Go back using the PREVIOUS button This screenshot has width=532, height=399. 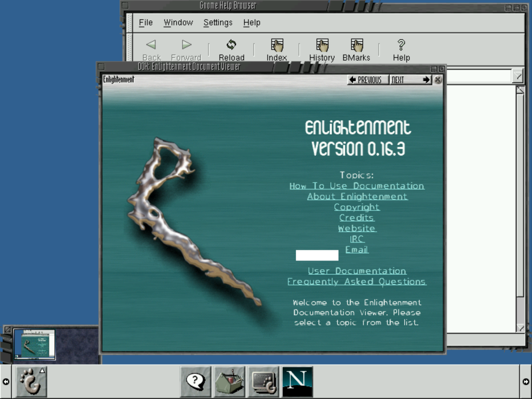pyautogui.click(x=368, y=80)
